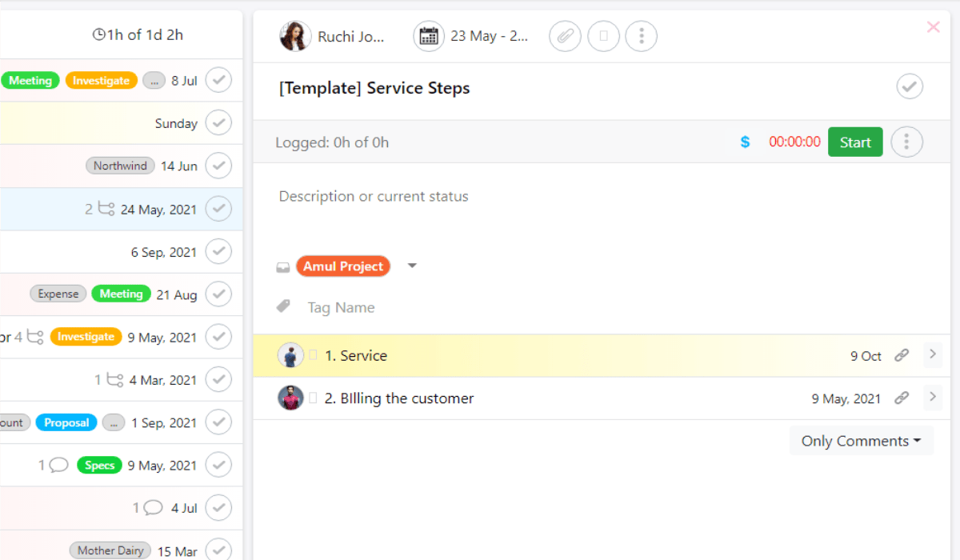960x560 pixels.
Task: Click the orange Investigate tag on 8 Jul task
Action: [101, 81]
